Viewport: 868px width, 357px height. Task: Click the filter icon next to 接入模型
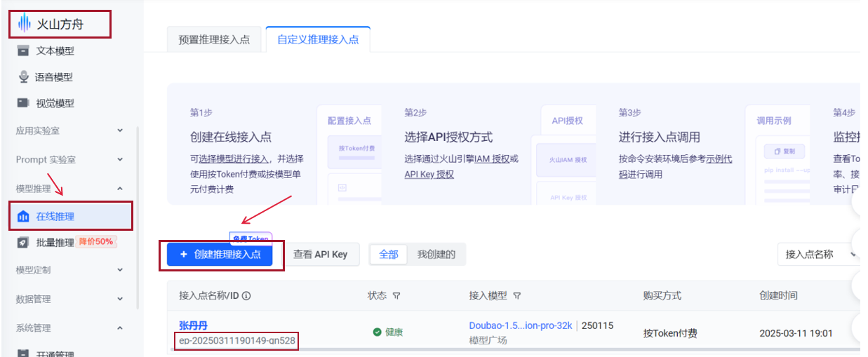point(517,296)
